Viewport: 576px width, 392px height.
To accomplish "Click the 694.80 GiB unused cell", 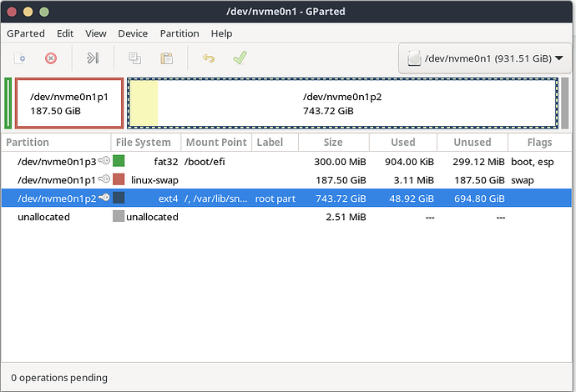I will pyautogui.click(x=479, y=199).
